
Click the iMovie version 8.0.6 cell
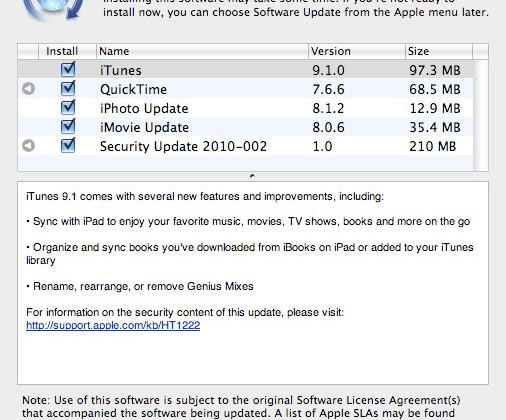pyautogui.click(x=328, y=127)
